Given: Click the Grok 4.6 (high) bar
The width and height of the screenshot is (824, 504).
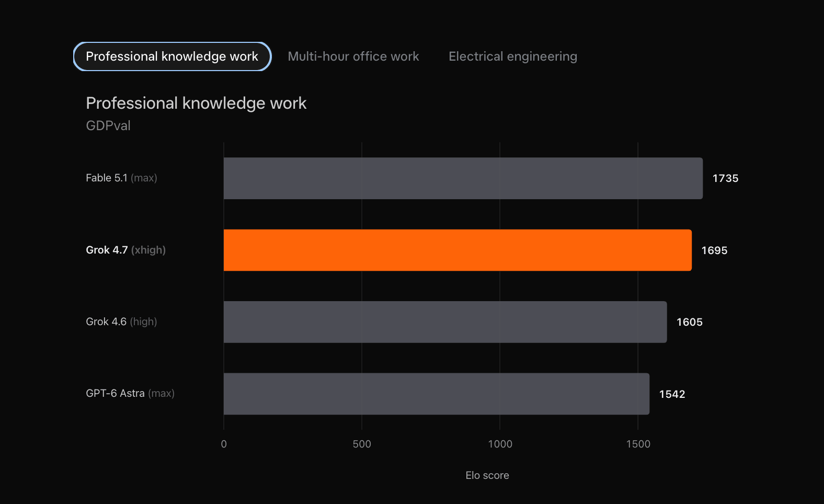Looking at the screenshot, I should coord(445,322).
